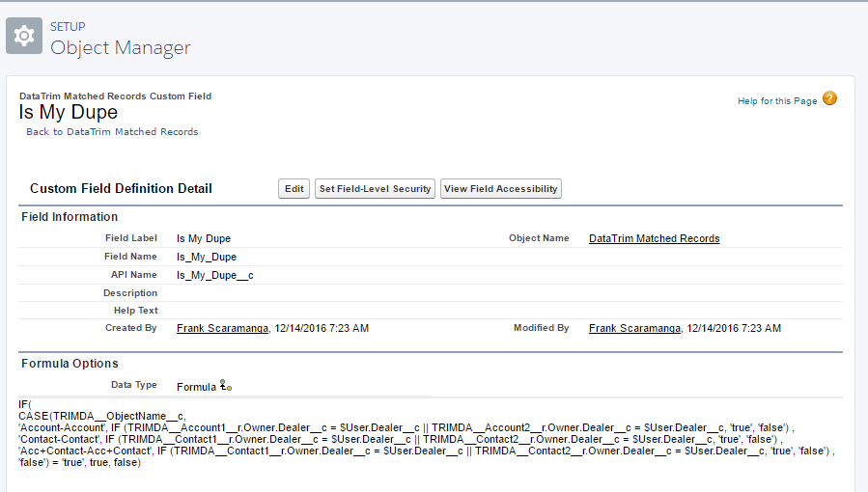Click the Object Manager heading

pyautogui.click(x=120, y=47)
